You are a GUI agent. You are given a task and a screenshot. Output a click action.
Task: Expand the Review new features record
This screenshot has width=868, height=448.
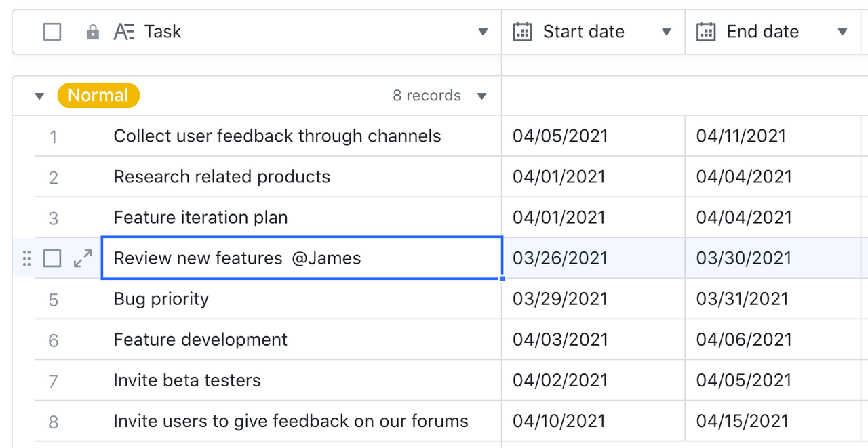pos(83,258)
